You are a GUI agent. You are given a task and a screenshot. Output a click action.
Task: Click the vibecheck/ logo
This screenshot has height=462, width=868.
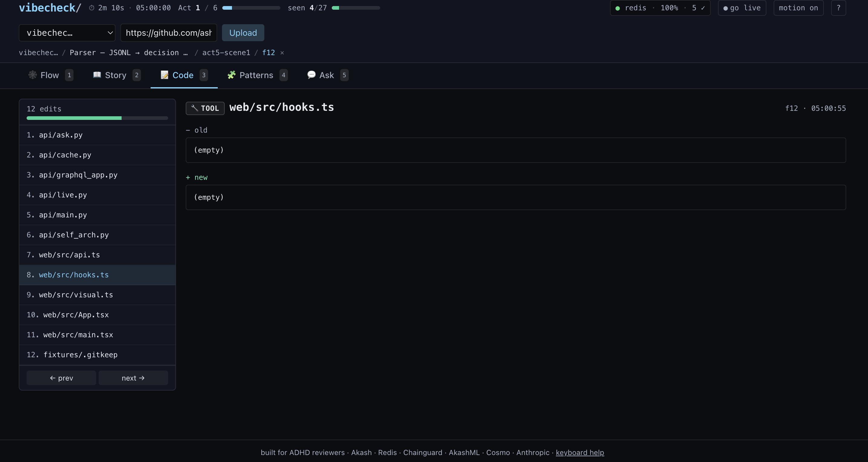point(50,8)
